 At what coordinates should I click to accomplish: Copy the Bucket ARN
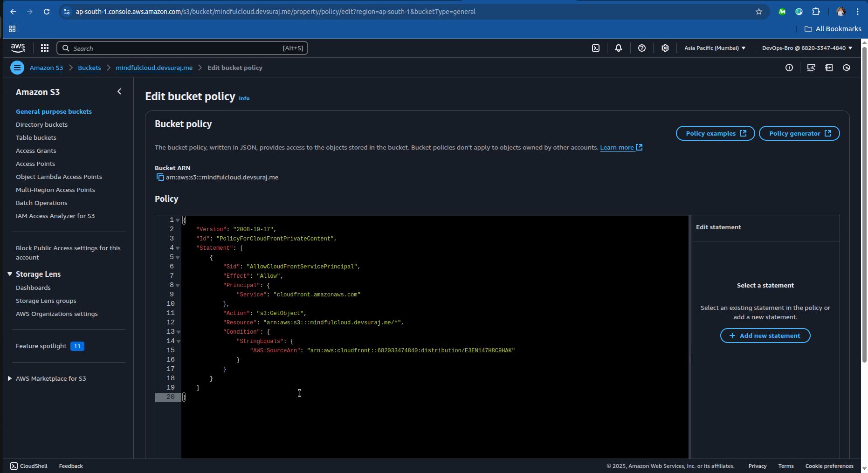click(160, 177)
